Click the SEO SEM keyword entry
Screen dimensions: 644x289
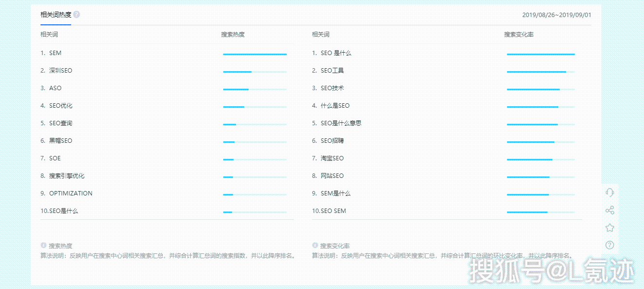tap(333, 211)
